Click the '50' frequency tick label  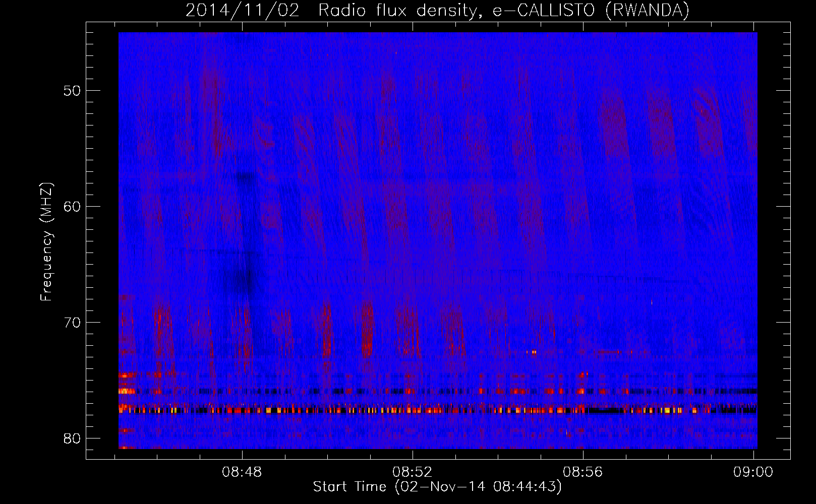click(72, 91)
